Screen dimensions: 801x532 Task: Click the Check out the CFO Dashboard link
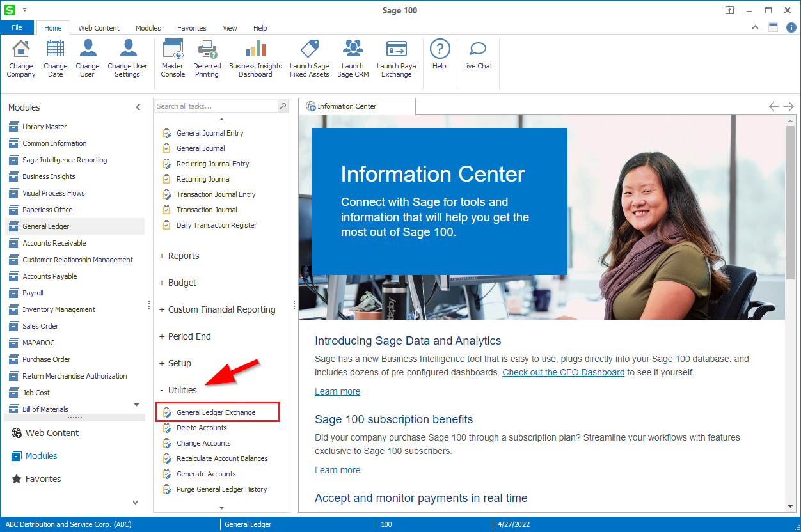pyautogui.click(x=563, y=372)
